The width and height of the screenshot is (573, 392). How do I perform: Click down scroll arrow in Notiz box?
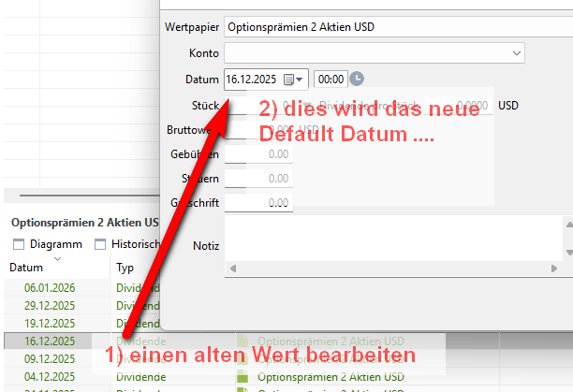567,253
